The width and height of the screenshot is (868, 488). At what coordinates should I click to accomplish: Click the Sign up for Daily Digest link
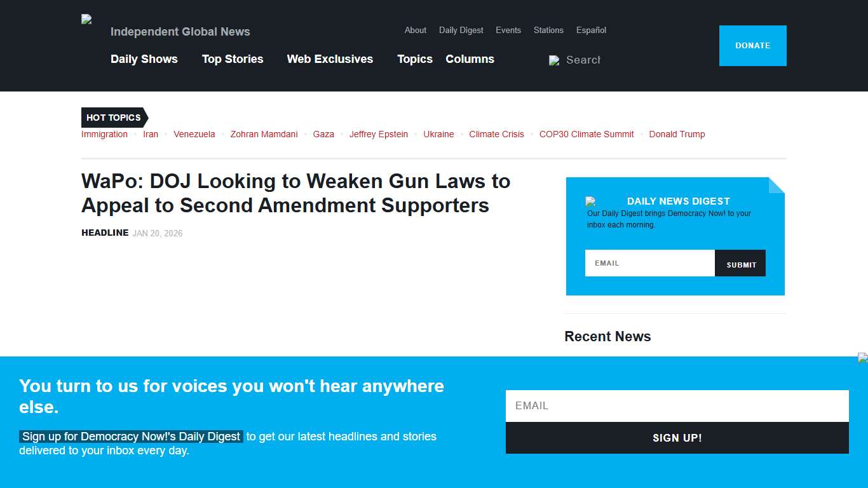130,437
